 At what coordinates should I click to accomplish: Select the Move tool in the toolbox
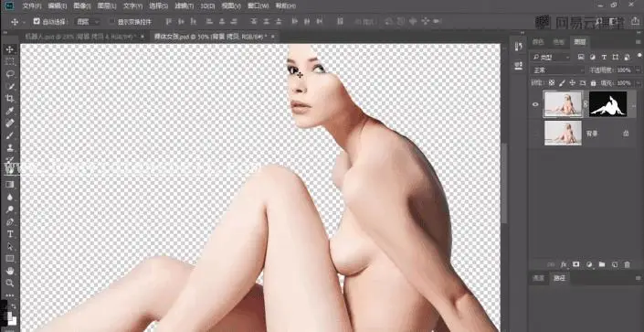coord(10,49)
